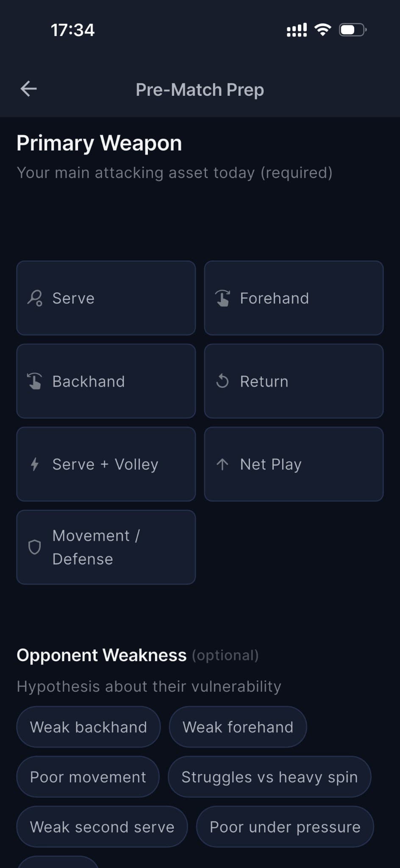
Task: Pick Backhand as primary weapon
Action: click(106, 381)
